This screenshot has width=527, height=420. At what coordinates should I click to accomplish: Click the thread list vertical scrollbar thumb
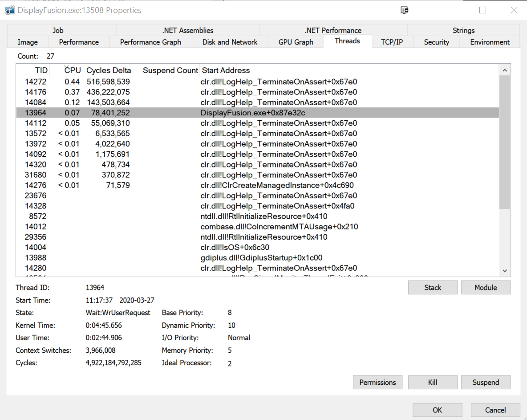click(504, 142)
